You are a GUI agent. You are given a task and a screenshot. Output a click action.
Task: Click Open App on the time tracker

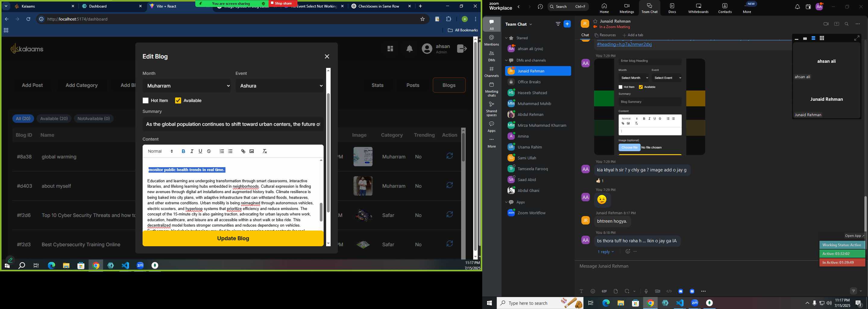[854, 236]
